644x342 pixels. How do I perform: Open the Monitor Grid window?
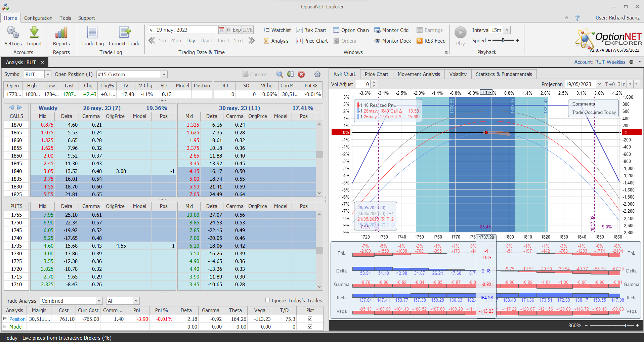(x=391, y=30)
